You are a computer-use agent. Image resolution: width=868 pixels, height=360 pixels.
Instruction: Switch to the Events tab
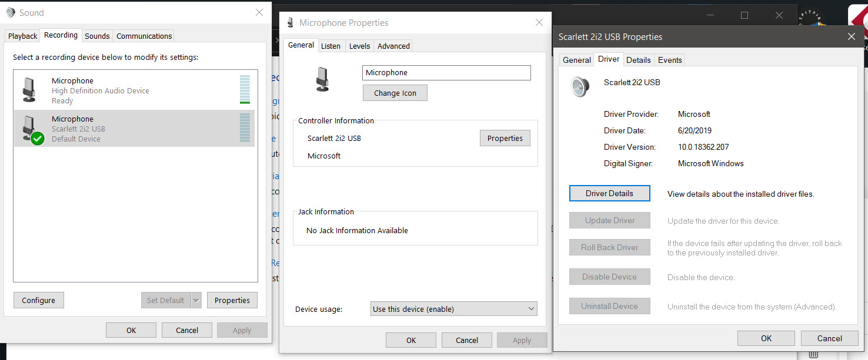[x=670, y=60]
